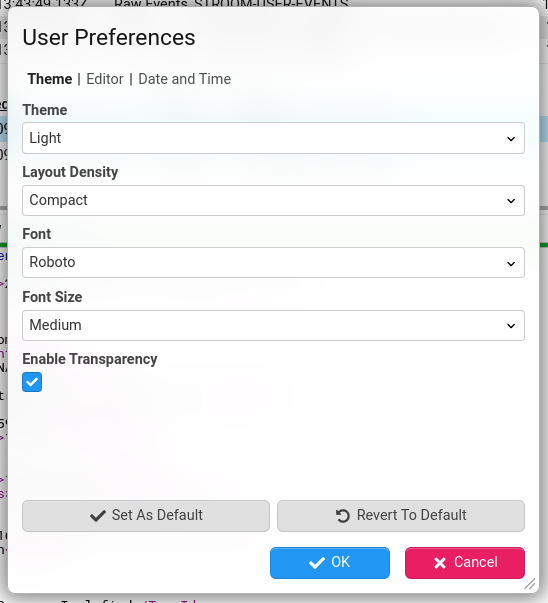This screenshot has height=603, width=548.
Task: Click the Set As Default button
Action: pyautogui.click(x=146, y=516)
